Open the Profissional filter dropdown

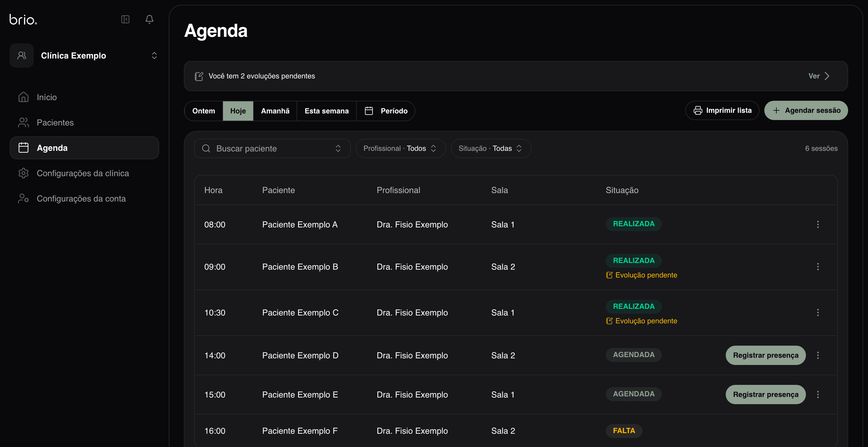pyautogui.click(x=400, y=149)
